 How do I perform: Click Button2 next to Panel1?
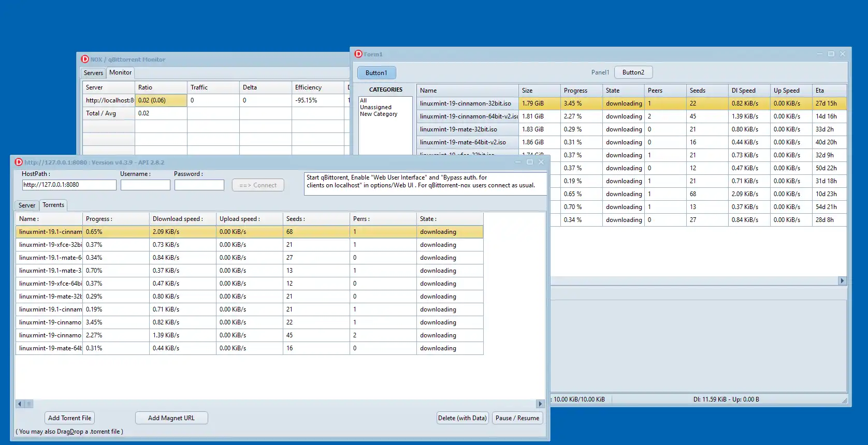click(633, 72)
